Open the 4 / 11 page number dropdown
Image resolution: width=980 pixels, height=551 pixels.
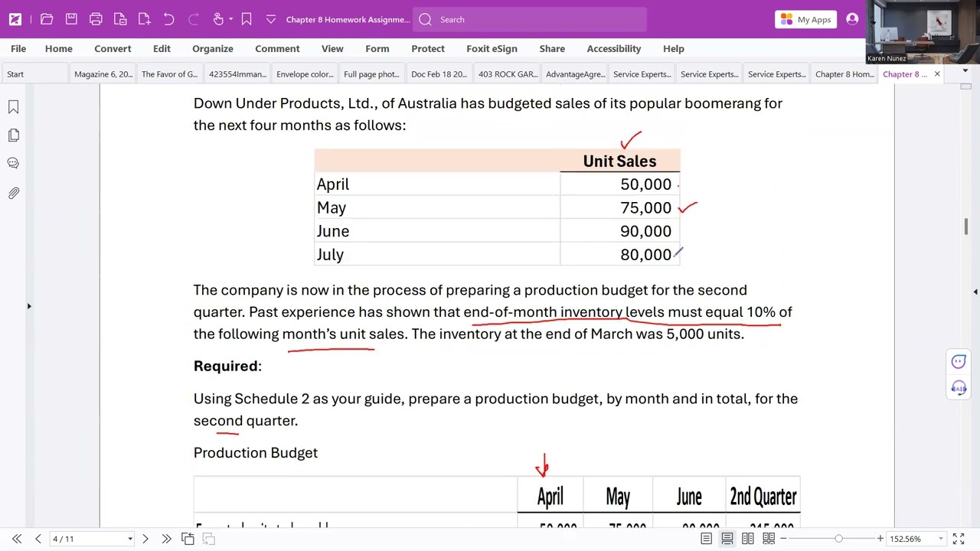coord(130,539)
